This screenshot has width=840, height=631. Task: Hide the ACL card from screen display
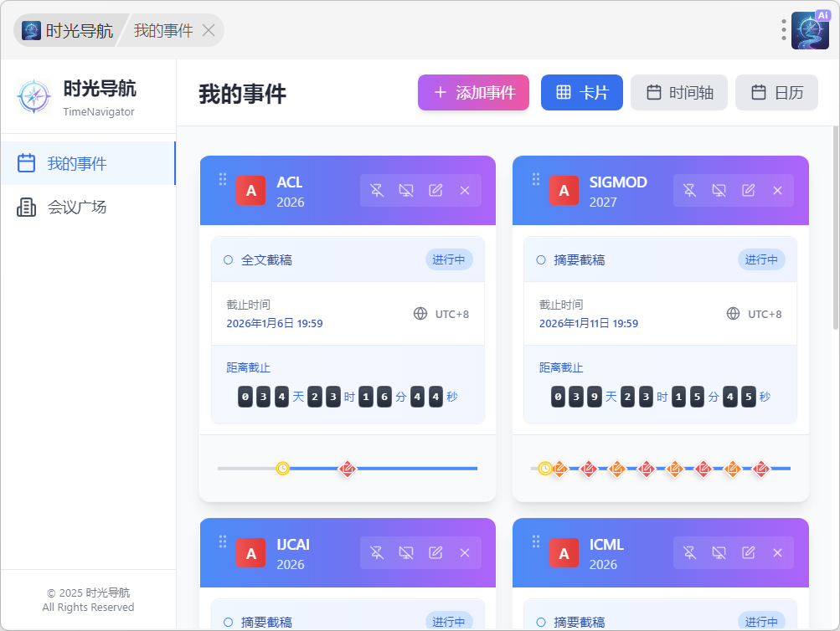click(406, 191)
